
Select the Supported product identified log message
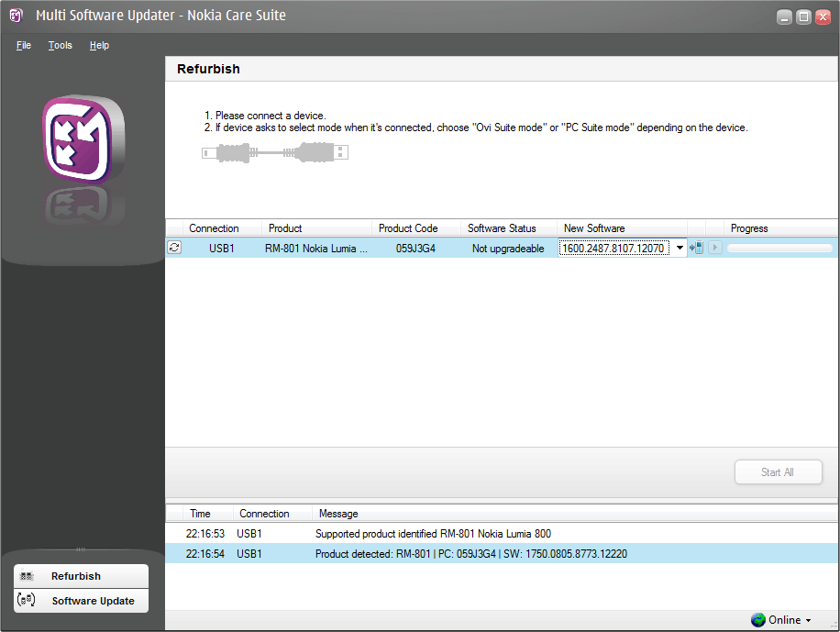point(433,534)
